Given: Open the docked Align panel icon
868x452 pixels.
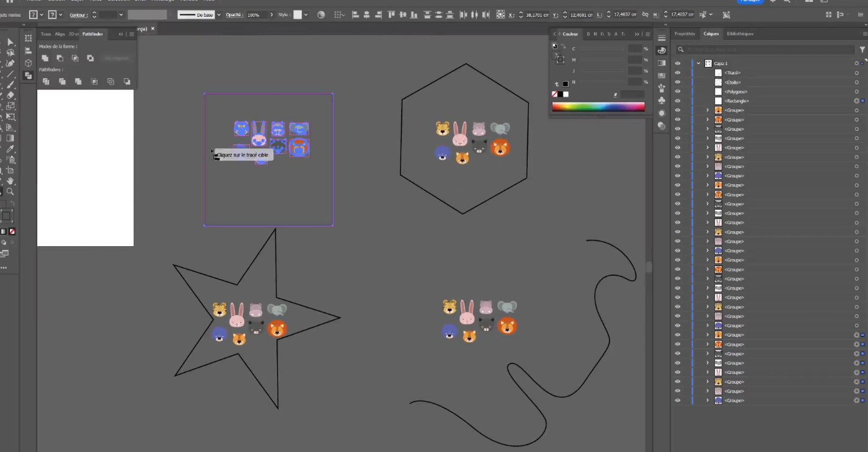Looking at the screenshot, I should coord(28,50).
